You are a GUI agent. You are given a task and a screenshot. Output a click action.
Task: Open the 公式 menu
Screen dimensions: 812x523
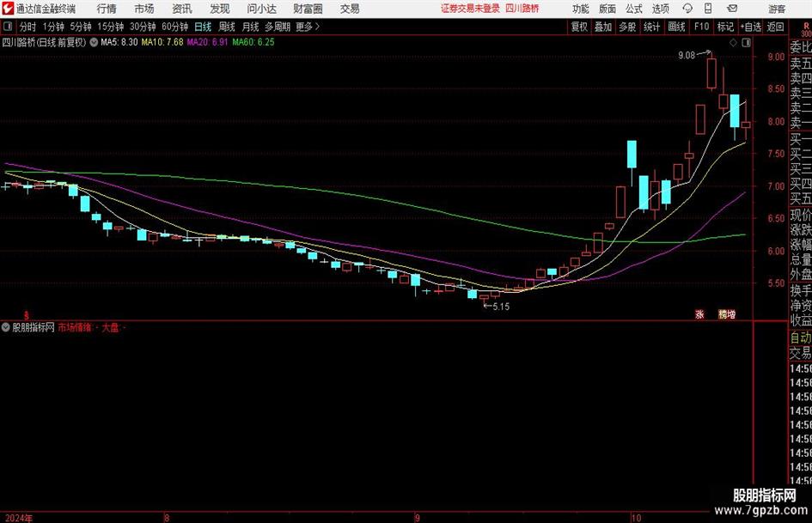click(x=634, y=9)
